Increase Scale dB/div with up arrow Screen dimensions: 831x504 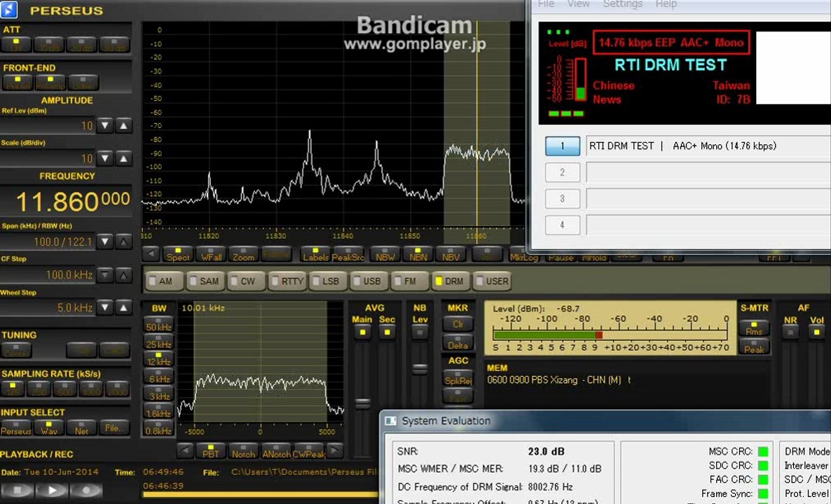coord(123,158)
